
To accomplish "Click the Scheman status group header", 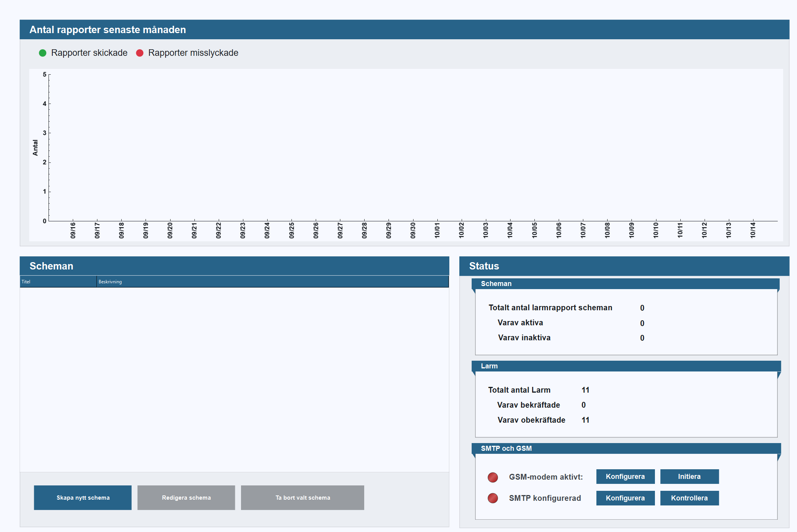I will 625,284.
